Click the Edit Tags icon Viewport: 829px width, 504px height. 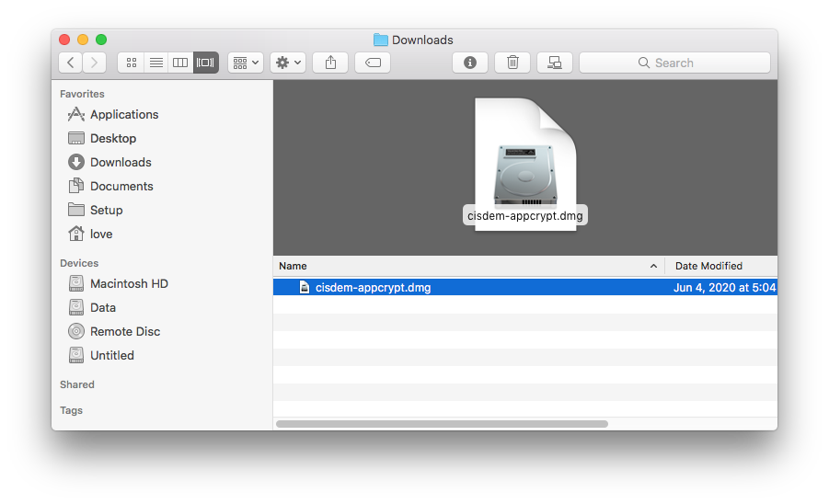pyautogui.click(x=373, y=63)
